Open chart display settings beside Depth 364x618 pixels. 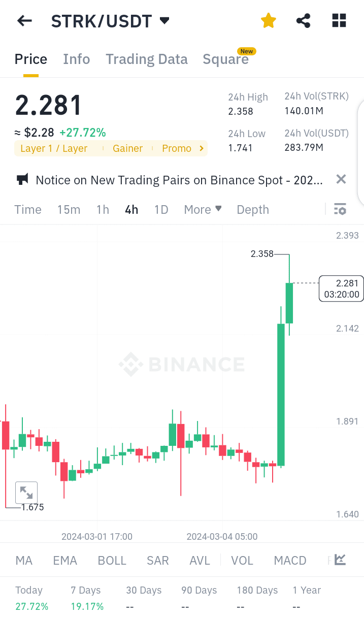[x=340, y=209]
